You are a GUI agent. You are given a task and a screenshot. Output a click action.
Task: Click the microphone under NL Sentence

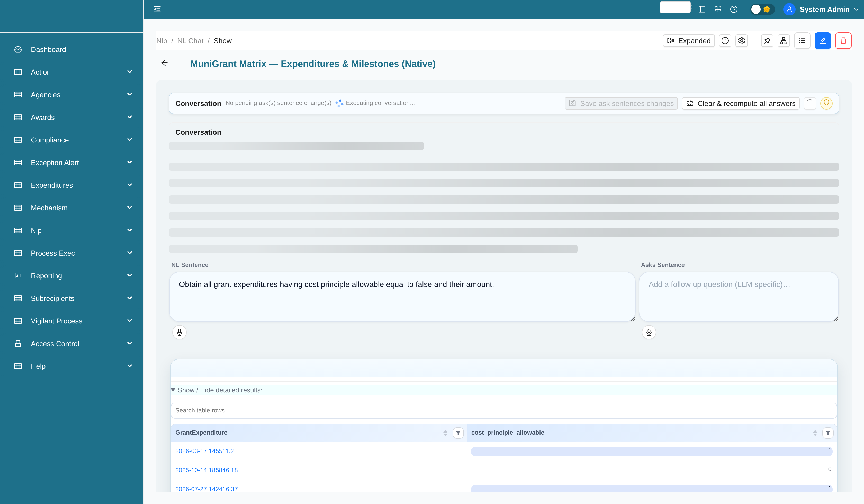(x=179, y=332)
